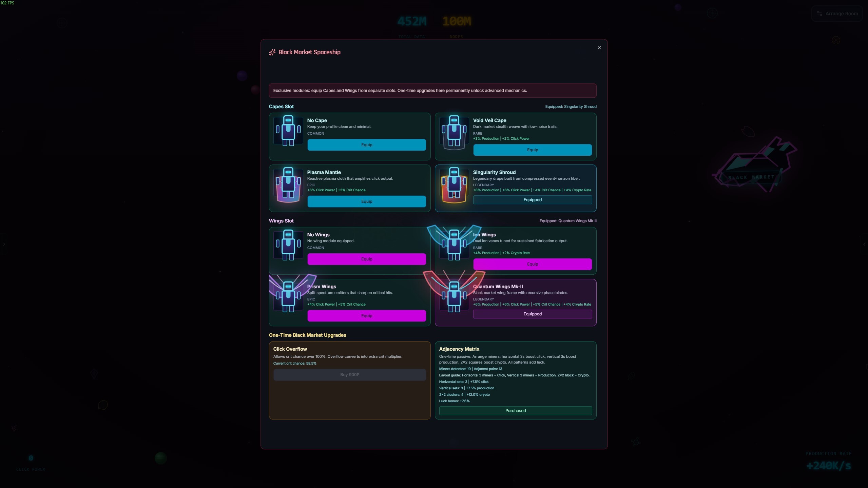Image resolution: width=868 pixels, height=488 pixels.
Task: Click the Black Market spaceship in background
Action: 755,165
